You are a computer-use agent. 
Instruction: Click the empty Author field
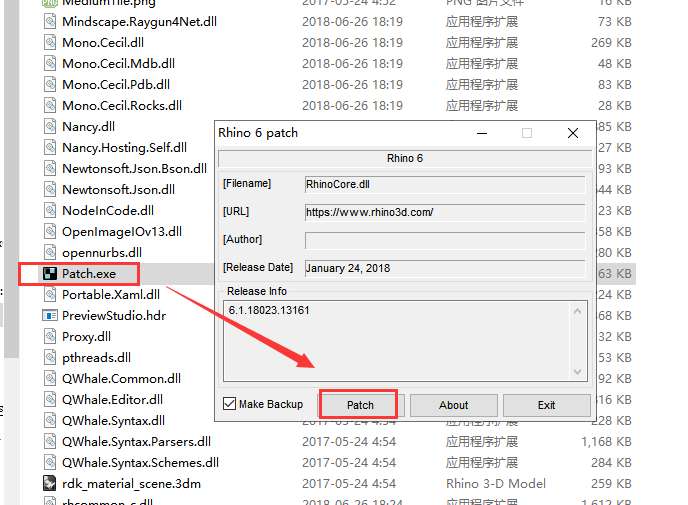pyautogui.click(x=444, y=240)
